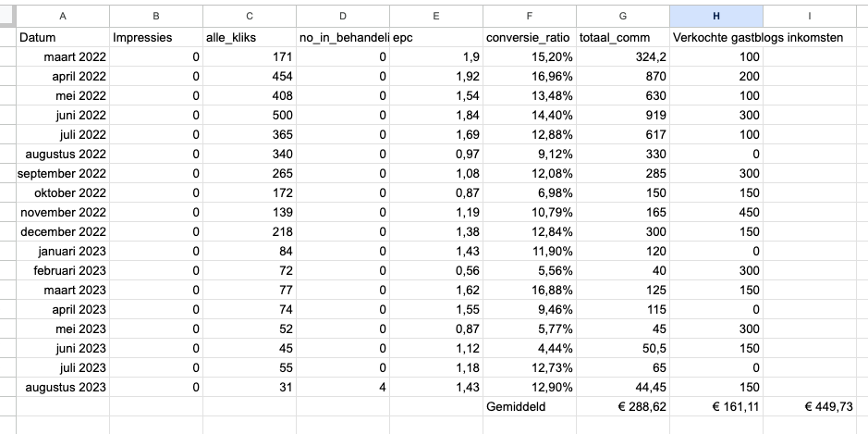
Task: Click the totaal_comm header cell
Action: pos(623,38)
